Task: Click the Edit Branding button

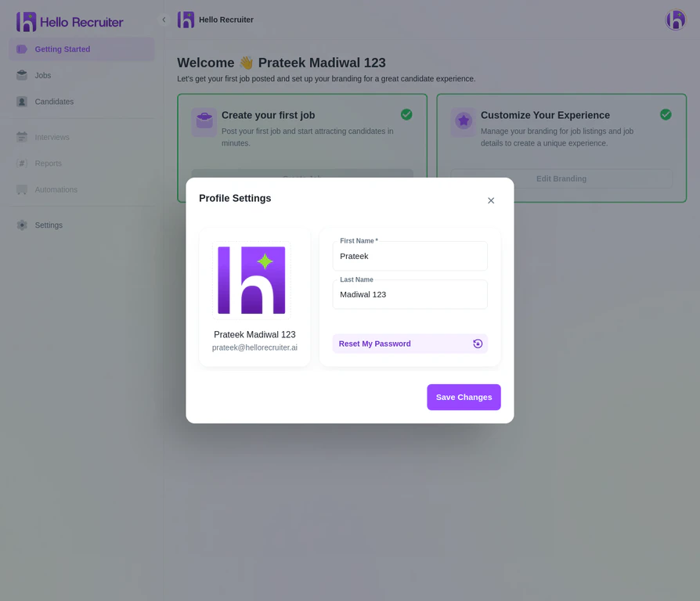Action: tap(561, 178)
